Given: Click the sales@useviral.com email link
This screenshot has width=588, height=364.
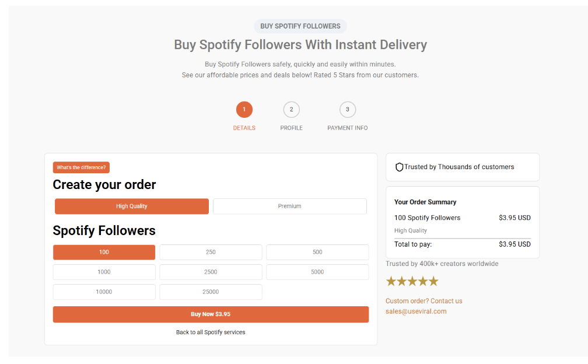Looking at the screenshot, I should (416, 311).
